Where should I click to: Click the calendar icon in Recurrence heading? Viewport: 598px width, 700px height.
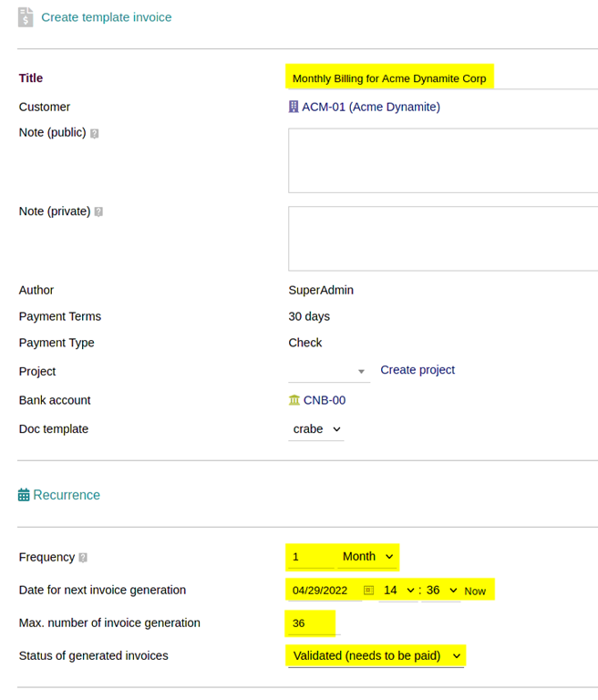point(24,495)
